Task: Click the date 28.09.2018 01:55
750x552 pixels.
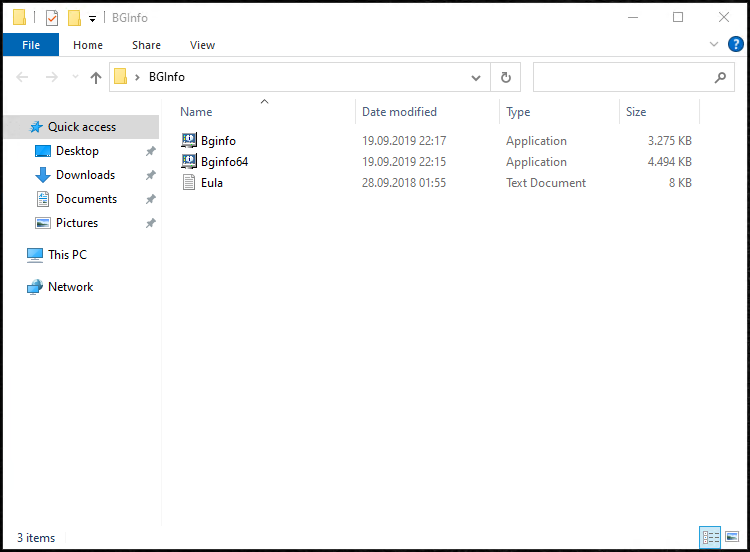Action: 404,183
